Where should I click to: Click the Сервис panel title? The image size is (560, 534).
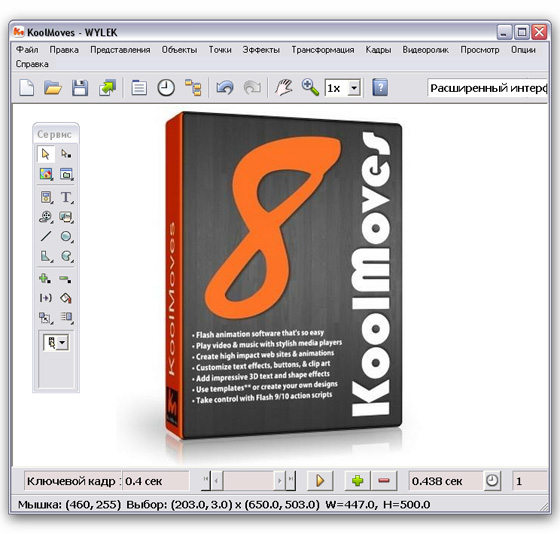click(54, 134)
